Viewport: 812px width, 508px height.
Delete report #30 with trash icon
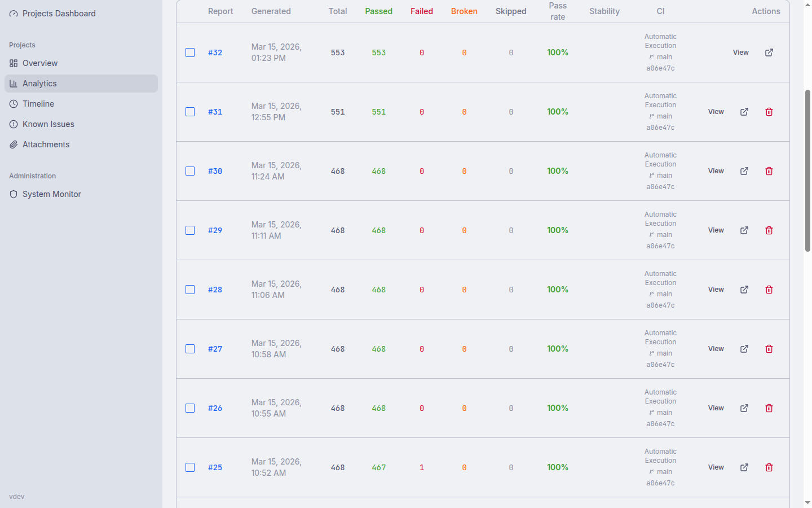769,171
